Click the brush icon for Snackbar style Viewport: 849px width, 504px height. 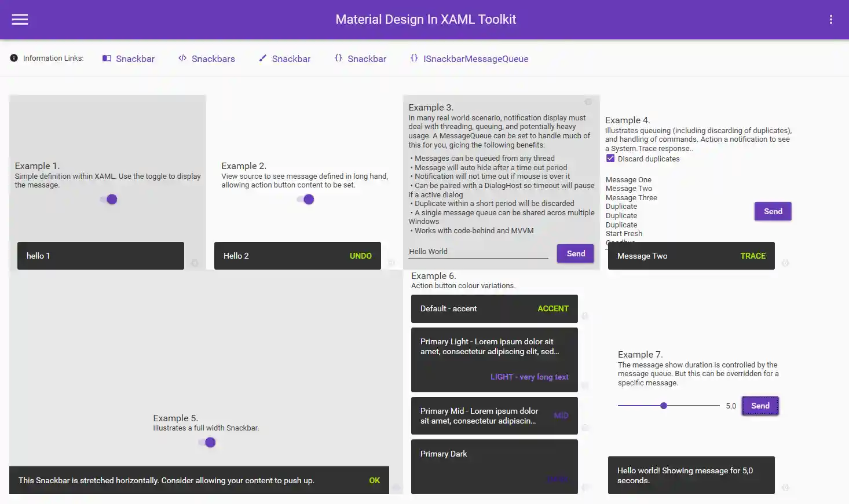(262, 58)
